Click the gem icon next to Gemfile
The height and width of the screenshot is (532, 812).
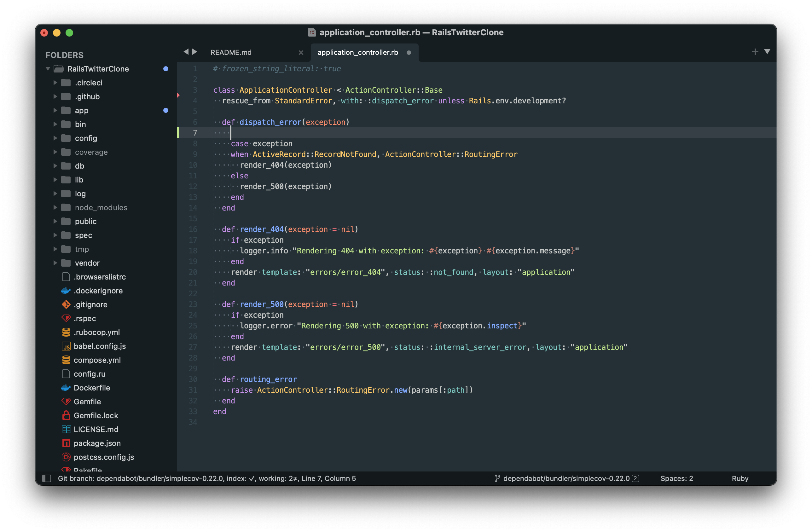click(x=66, y=402)
